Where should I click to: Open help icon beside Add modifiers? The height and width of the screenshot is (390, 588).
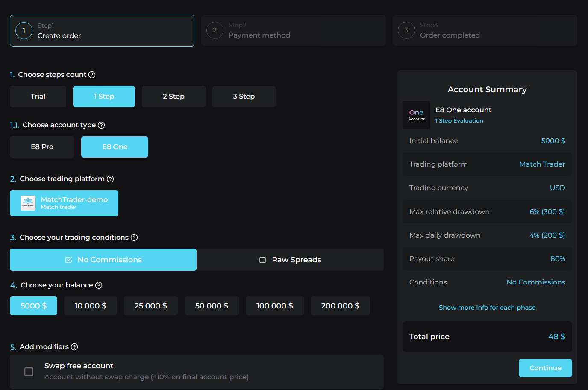[74, 347]
